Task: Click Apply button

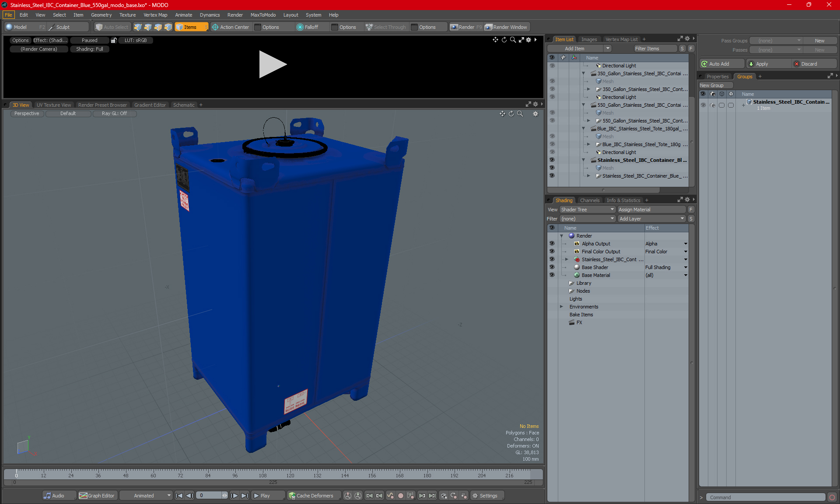Action: point(769,64)
